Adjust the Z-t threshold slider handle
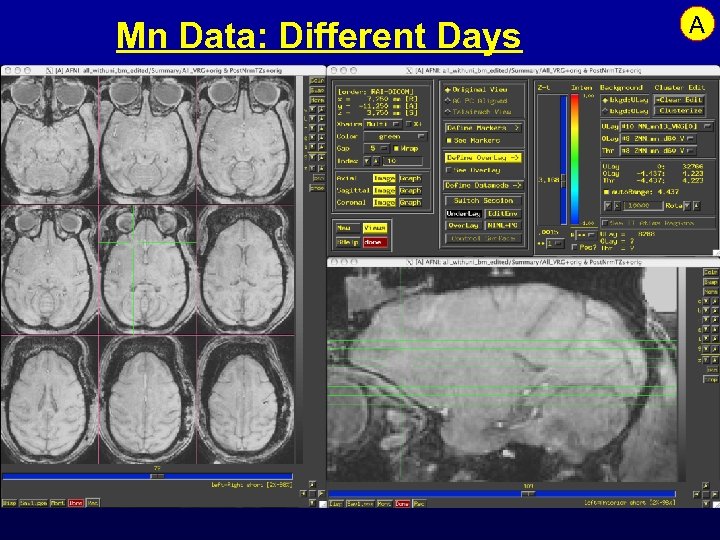Viewport: 720px width, 540px height. (563, 180)
